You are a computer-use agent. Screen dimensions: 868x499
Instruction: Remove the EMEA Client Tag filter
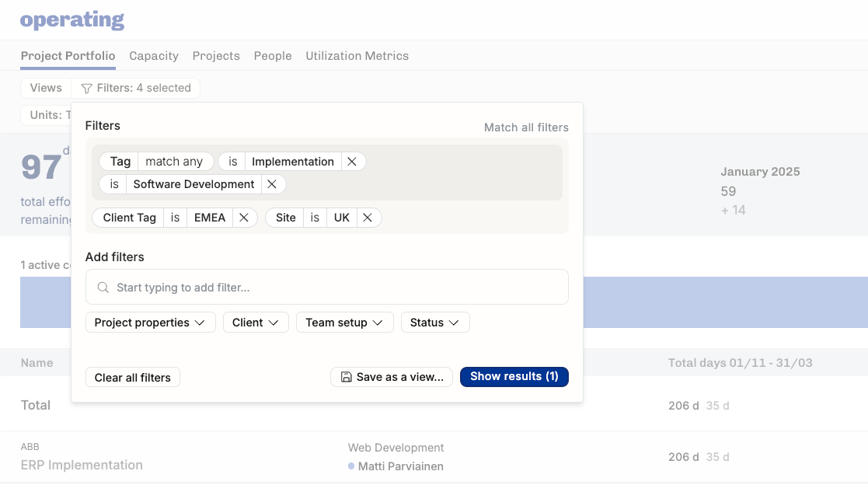click(x=243, y=218)
